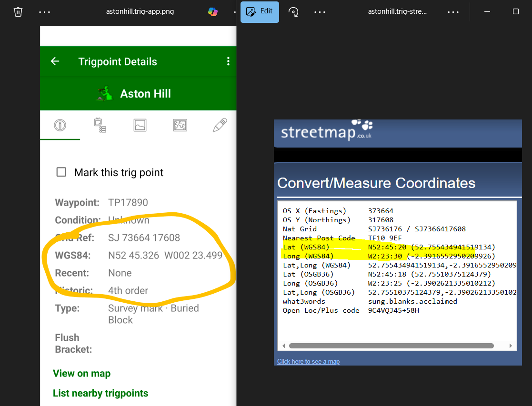The image size is (532, 406).
Task: Click the green trigpoint icon beside Aston Hill
Action: 105,94
